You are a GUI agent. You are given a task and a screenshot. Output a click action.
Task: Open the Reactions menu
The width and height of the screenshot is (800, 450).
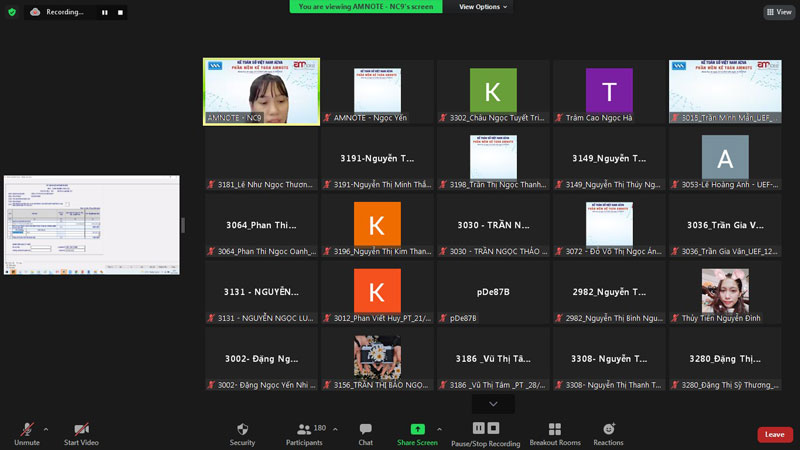(x=608, y=431)
